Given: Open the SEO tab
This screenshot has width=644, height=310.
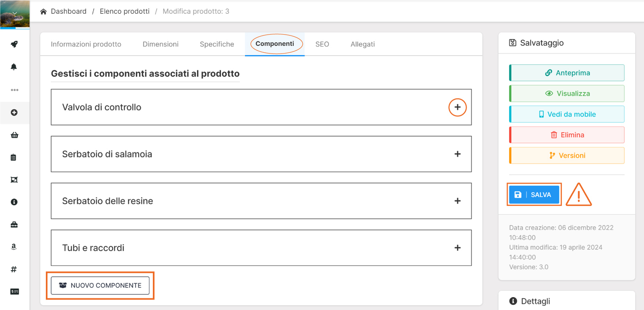Looking at the screenshot, I should (x=322, y=44).
